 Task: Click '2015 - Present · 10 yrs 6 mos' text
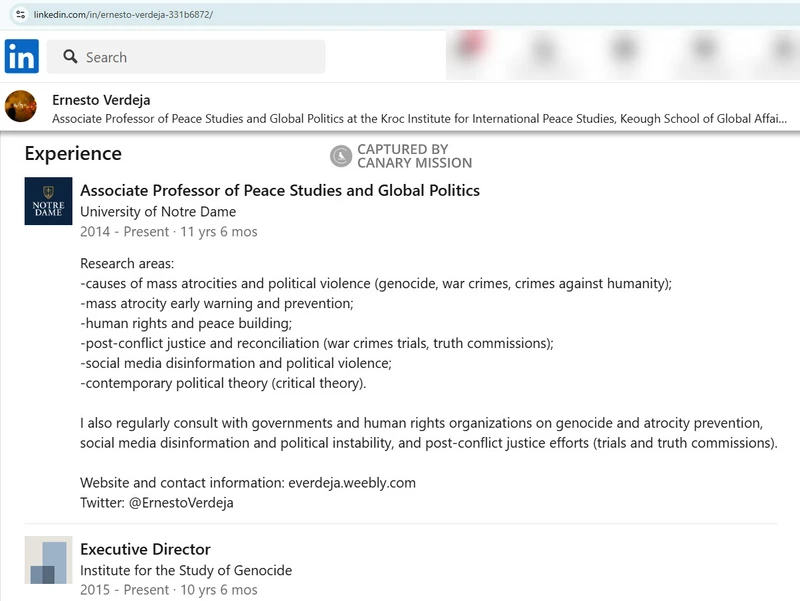169,590
